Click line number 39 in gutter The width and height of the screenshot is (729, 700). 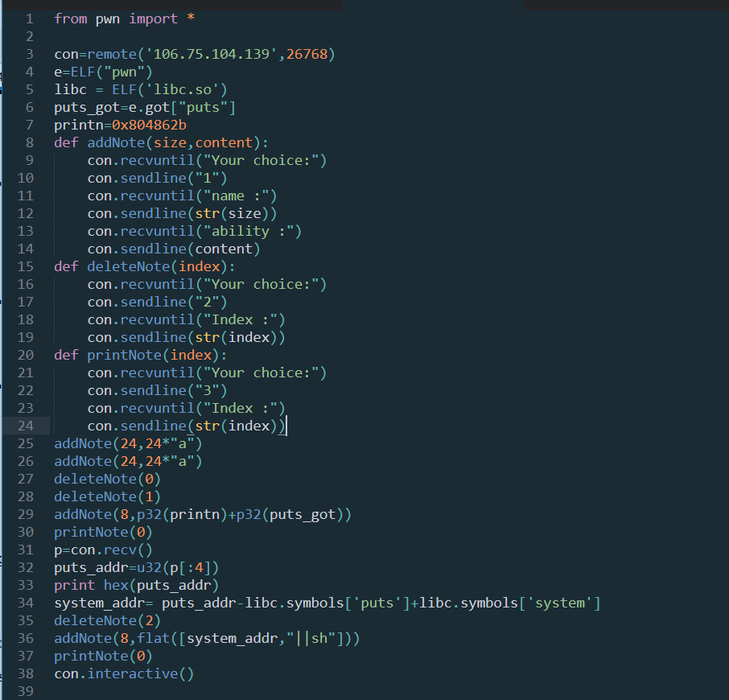(26, 691)
